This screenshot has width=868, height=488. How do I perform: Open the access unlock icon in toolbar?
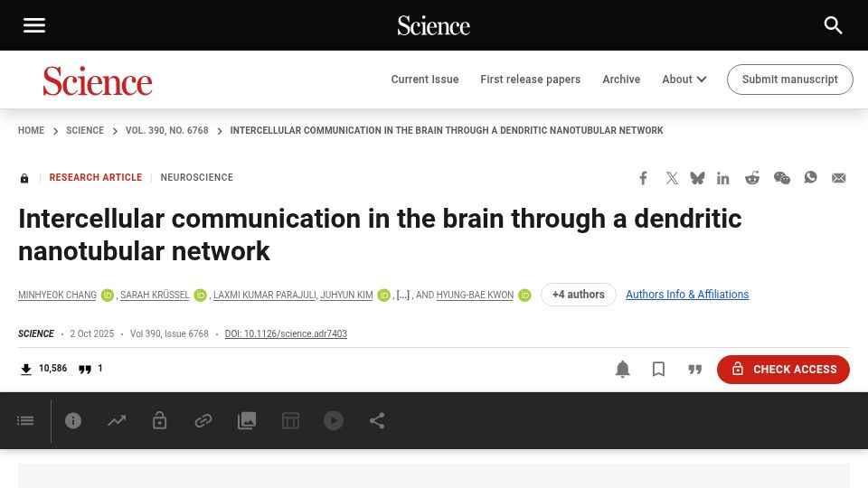159,420
